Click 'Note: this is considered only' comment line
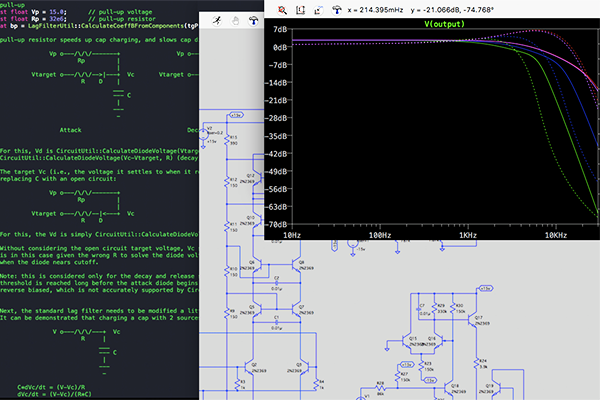 click(x=99, y=276)
